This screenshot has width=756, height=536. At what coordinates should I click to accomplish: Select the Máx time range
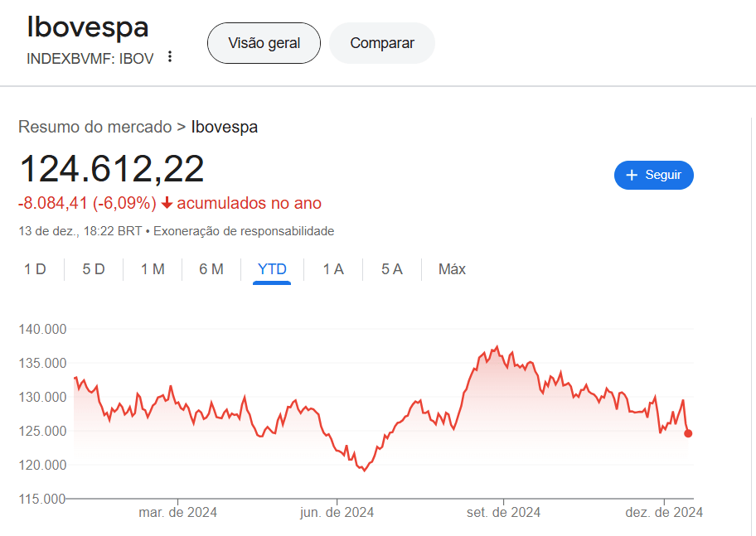(452, 269)
